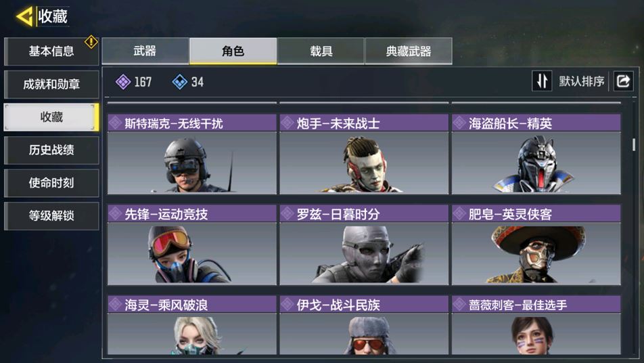Go to 历史战绩 in sidebar
The image size is (644, 363).
coord(51,150)
